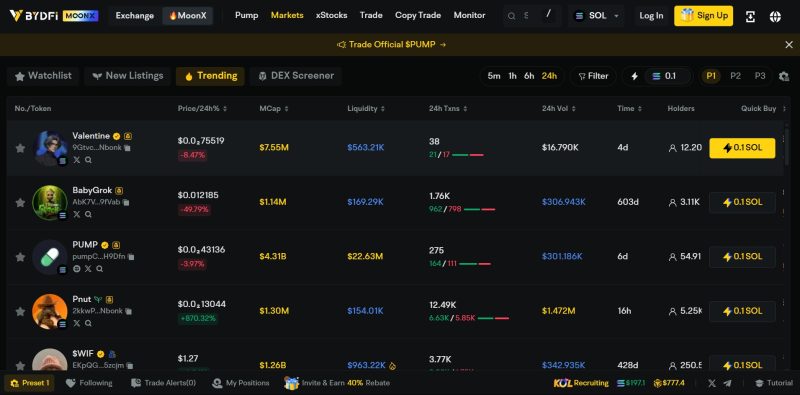Click the search icon under Pnut
Screen dimensions: 800x395
(x=88, y=323)
